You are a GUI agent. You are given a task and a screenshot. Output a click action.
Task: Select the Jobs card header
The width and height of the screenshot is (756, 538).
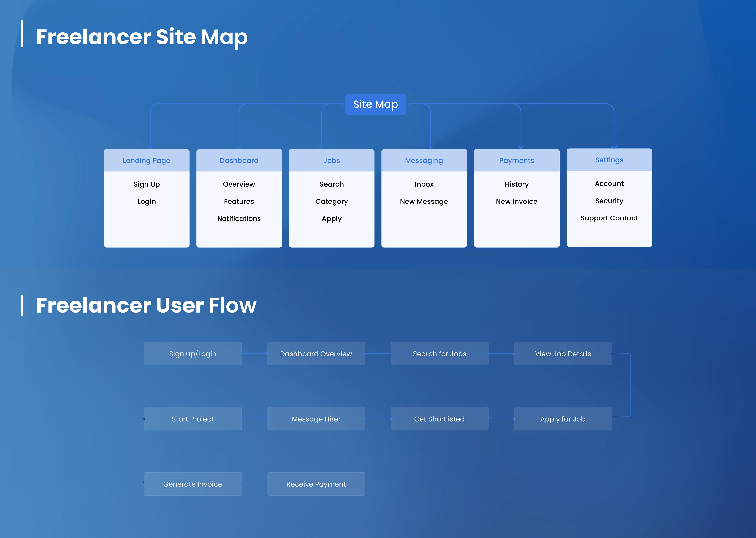332,160
